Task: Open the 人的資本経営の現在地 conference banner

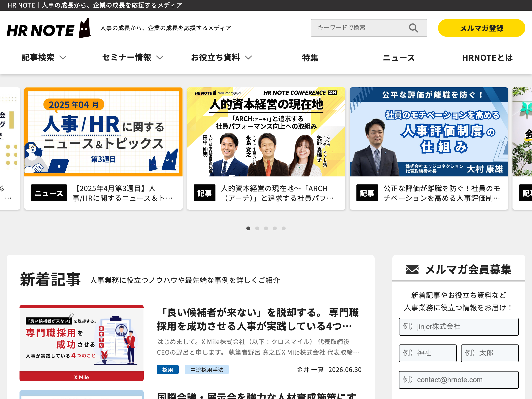Action: tap(266, 132)
